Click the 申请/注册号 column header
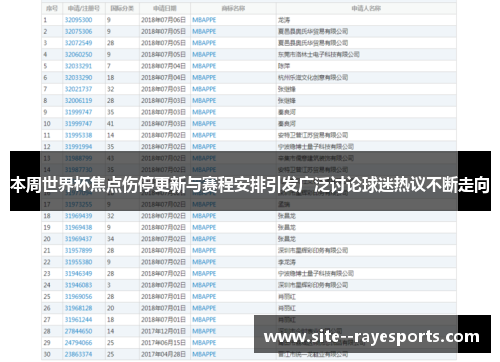 pos(84,8)
